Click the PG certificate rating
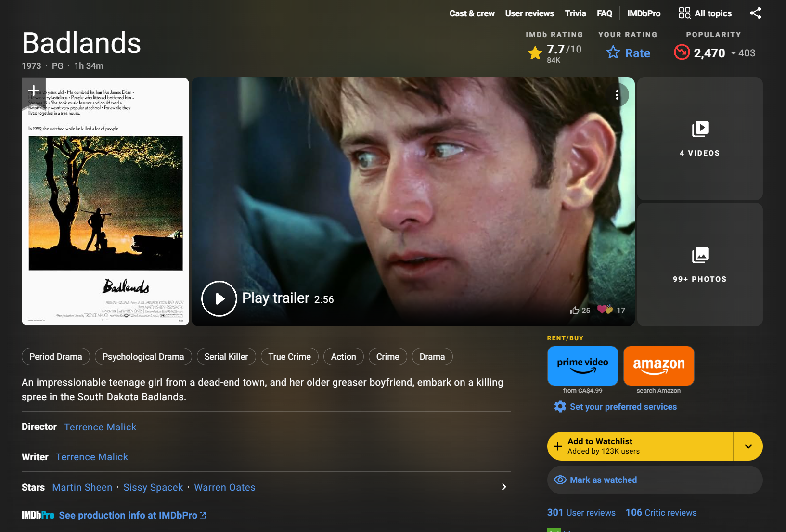This screenshot has width=786, height=532. point(58,66)
